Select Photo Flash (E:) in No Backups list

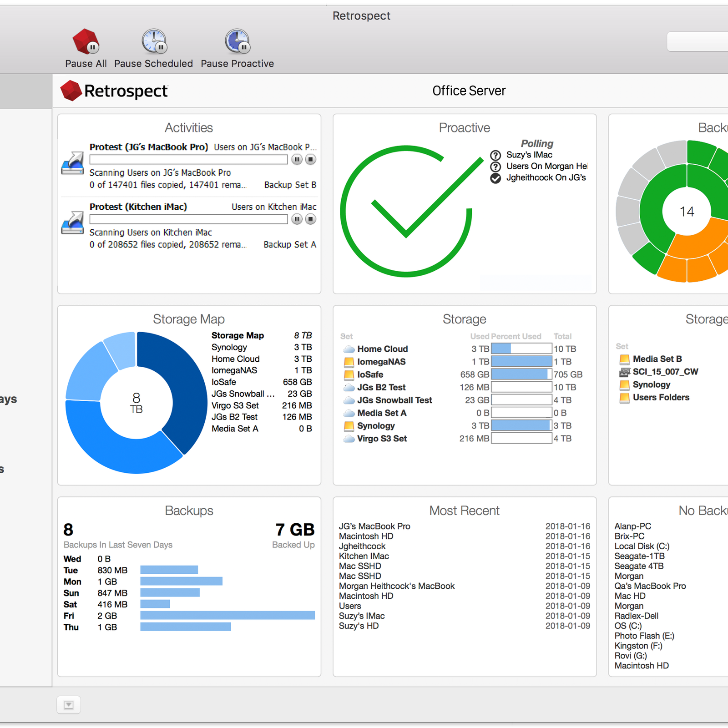tap(644, 636)
